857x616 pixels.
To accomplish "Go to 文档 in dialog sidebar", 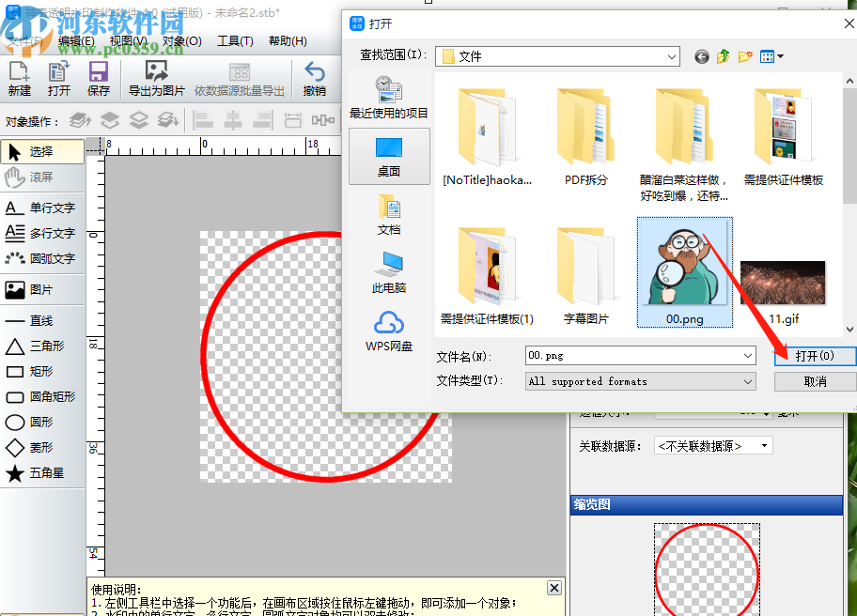I will click(x=389, y=215).
